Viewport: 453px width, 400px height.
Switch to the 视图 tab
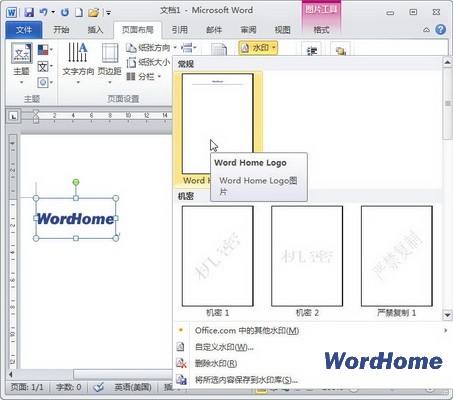click(x=283, y=30)
